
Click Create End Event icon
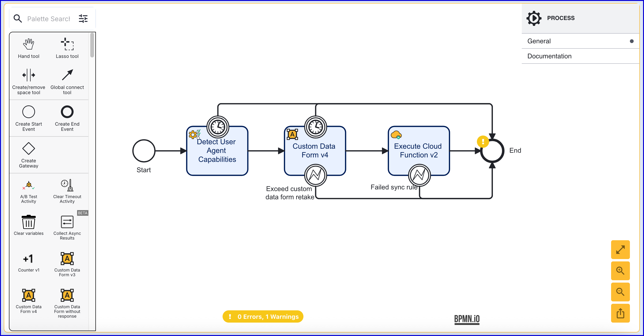coord(67,112)
